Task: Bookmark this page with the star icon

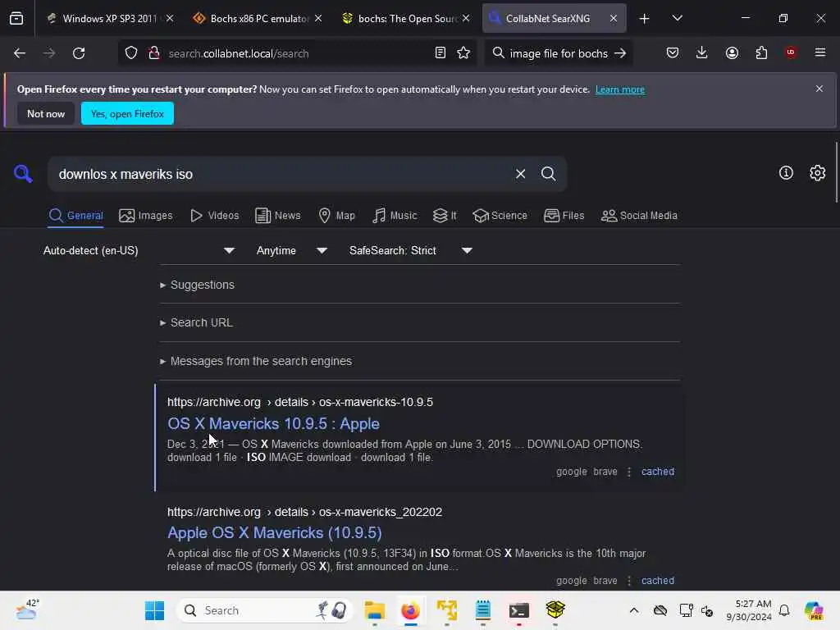Action: [463, 53]
